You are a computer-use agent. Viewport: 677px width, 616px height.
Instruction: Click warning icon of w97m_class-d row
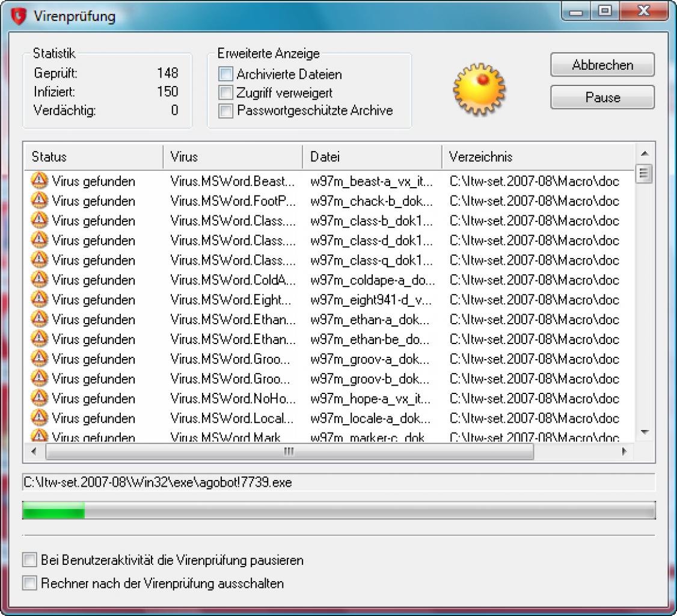pos(39,240)
